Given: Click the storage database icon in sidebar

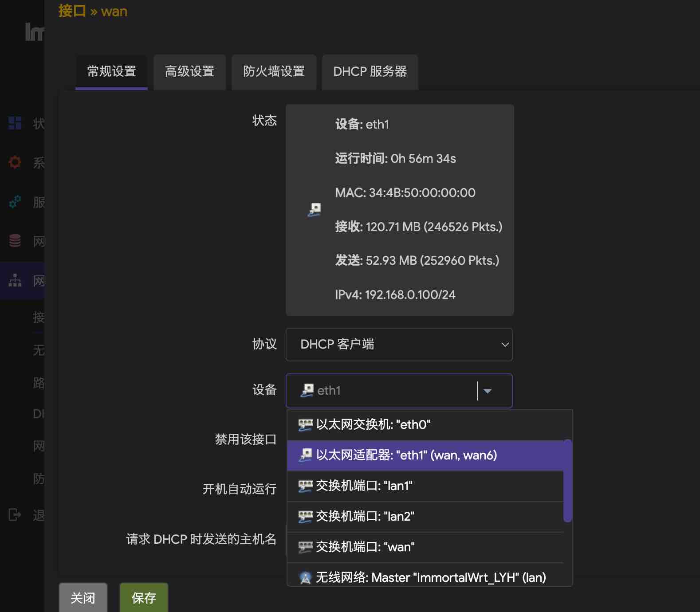Looking at the screenshot, I should pyautogui.click(x=15, y=241).
